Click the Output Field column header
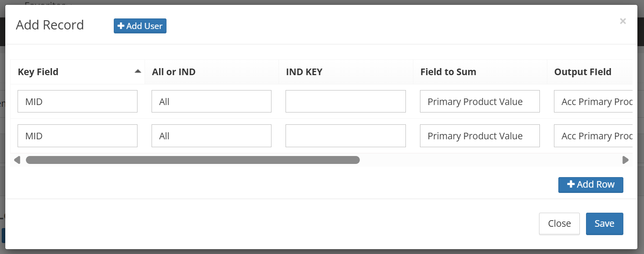The image size is (644, 254). 582,72
